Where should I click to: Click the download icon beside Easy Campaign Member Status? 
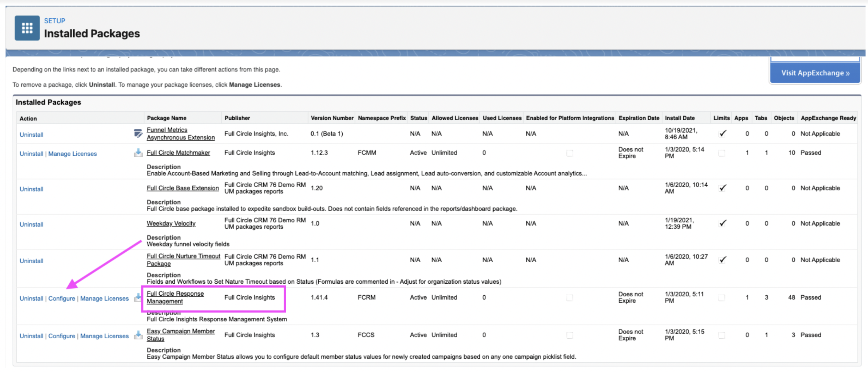click(x=138, y=335)
